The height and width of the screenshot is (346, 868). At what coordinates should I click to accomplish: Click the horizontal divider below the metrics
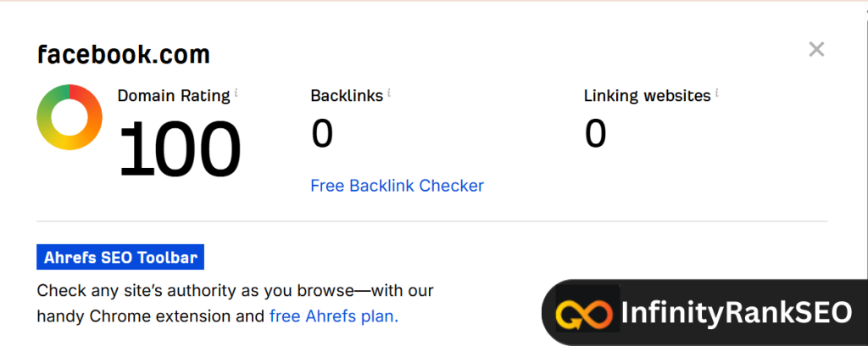(431, 221)
